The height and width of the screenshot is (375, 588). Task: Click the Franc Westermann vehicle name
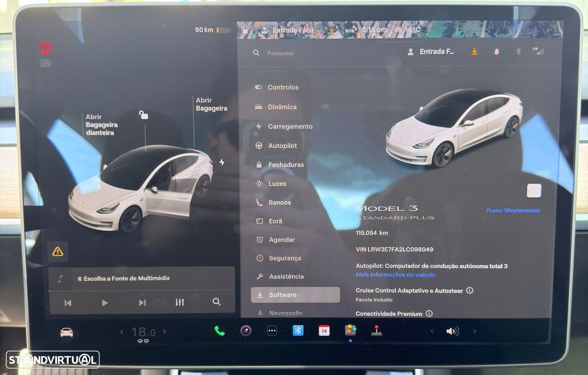pos(513,210)
